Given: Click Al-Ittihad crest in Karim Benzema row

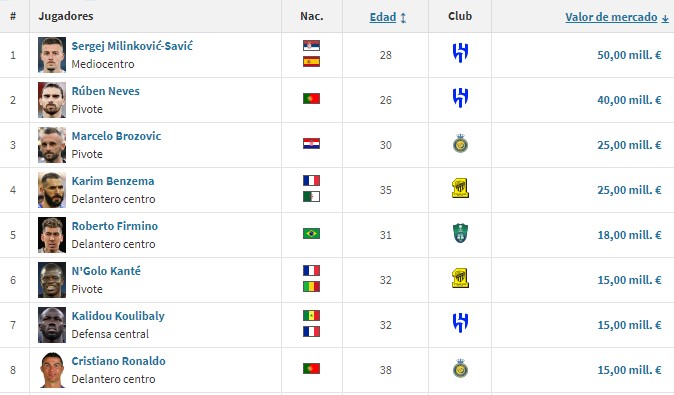Looking at the screenshot, I should pos(460,188).
